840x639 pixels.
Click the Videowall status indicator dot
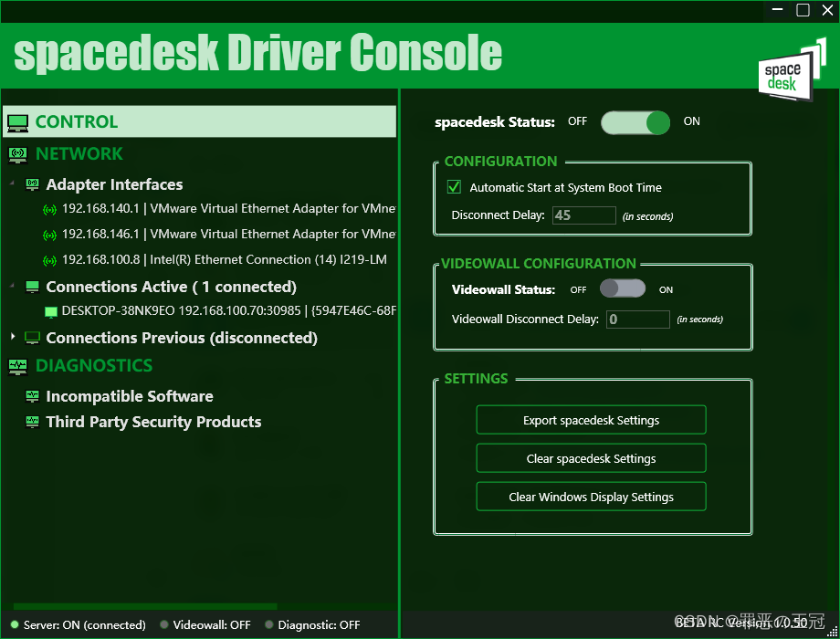coord(164,624)
